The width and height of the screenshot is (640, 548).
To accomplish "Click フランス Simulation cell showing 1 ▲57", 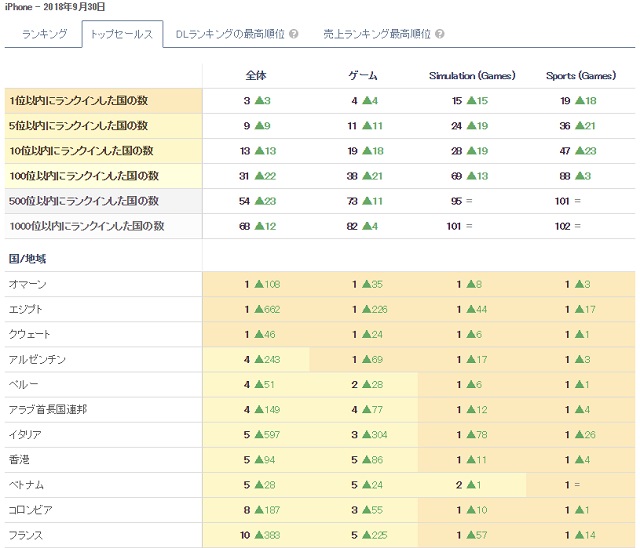I will (472, 535).
